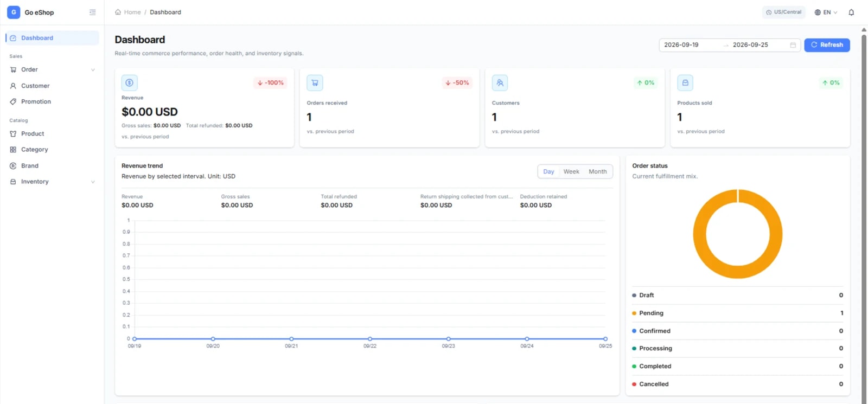This screenshot has height=404, width=868.
Task: Click the Cancelled status row
Action: [x=738, y=384]
